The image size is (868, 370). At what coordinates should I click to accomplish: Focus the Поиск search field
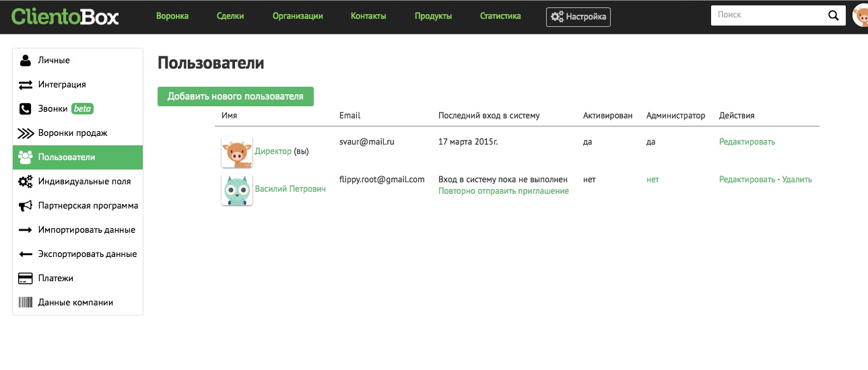768,15
